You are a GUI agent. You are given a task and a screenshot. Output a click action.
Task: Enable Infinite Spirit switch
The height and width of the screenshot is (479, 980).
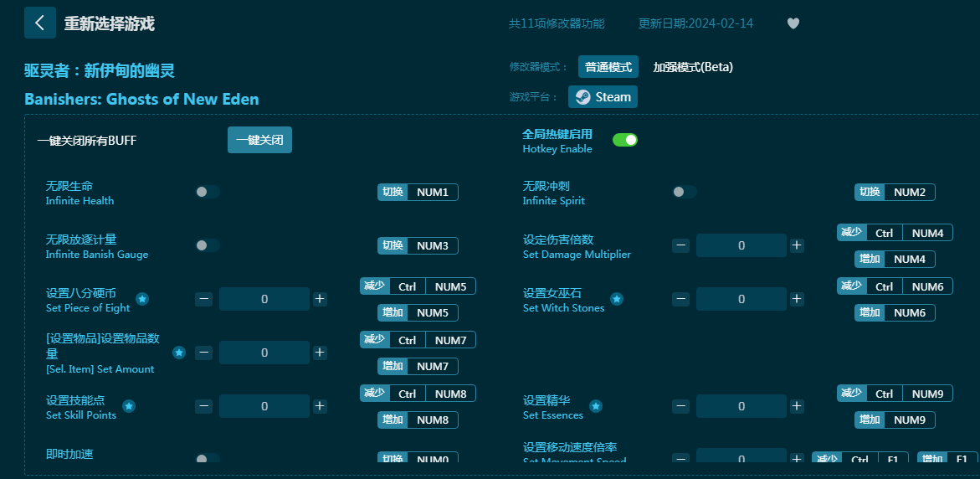[684, 192]
